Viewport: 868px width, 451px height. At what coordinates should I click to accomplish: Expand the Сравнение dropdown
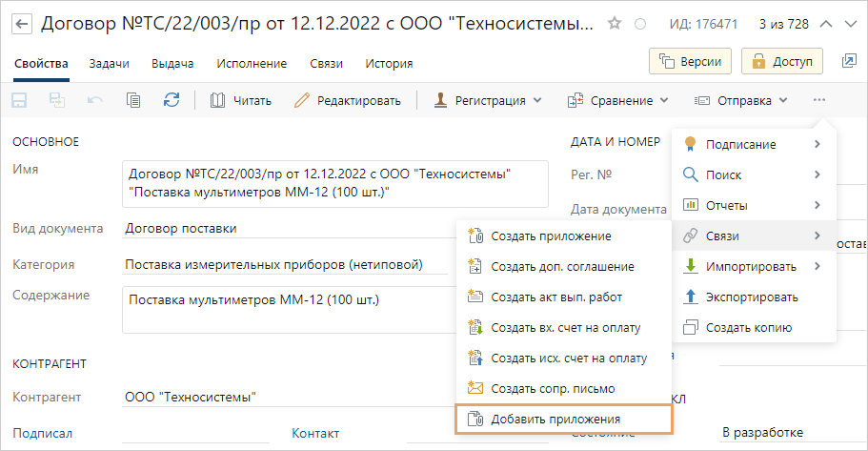pyautogui.click(x=618, y=100)
